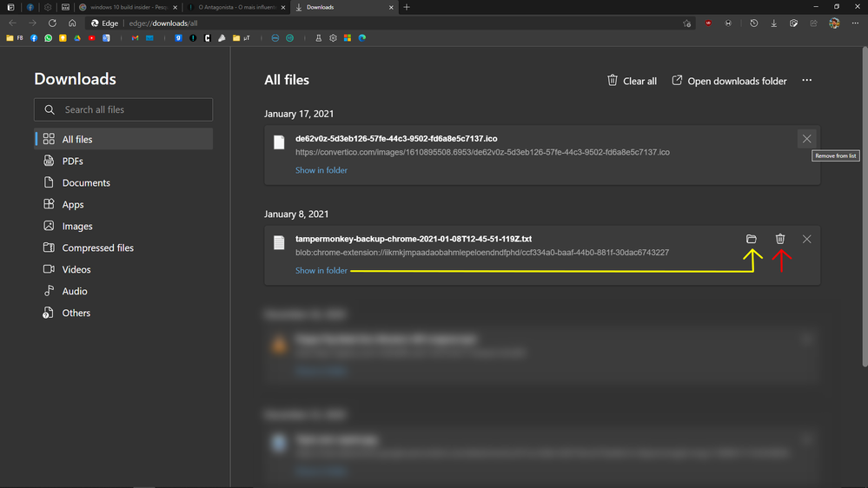Select All files category

123,139
